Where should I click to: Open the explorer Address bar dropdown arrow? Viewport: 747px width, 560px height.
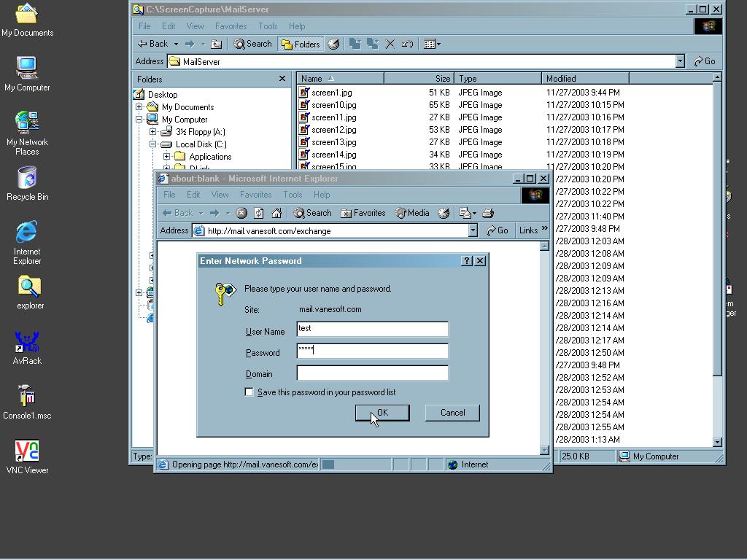coord(681,61)
